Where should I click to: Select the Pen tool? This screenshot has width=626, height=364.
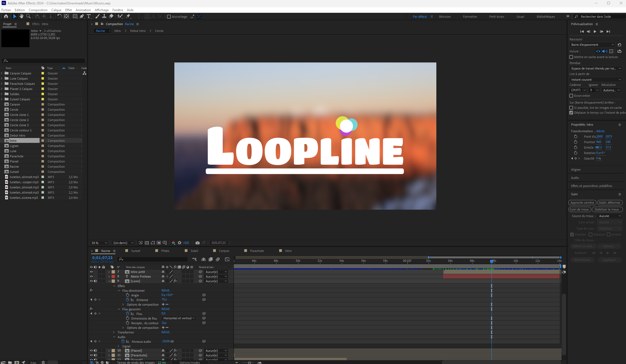pos(82,17)
